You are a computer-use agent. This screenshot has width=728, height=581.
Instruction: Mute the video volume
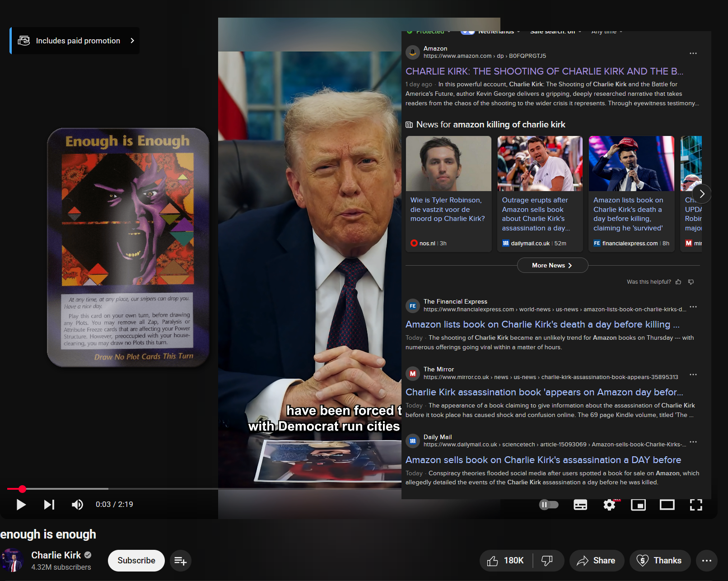coord(77,505)
